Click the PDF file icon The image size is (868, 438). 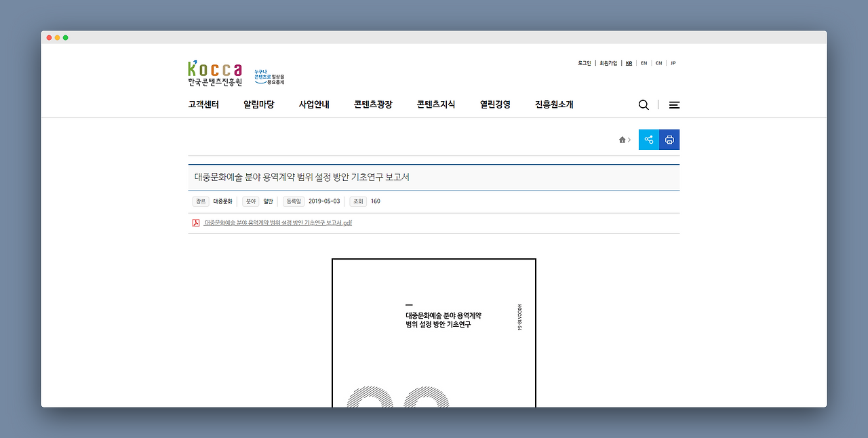[x=196, y=222]
